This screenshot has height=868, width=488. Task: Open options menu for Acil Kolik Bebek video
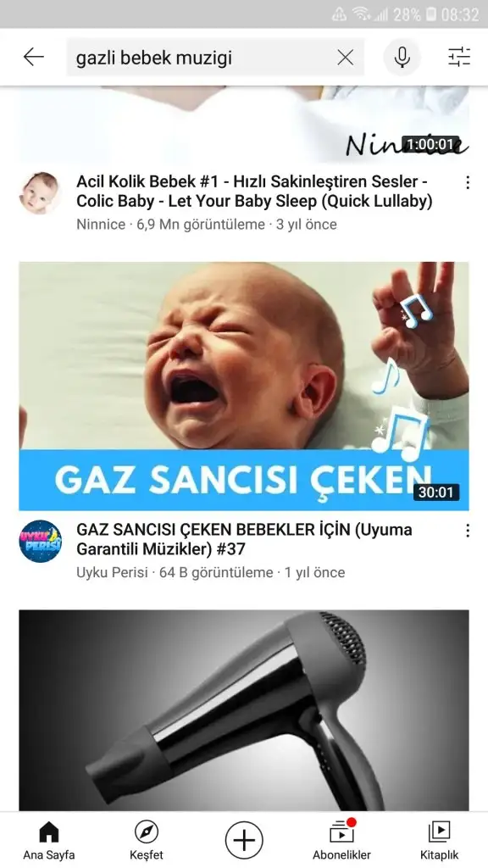point(468,182)
